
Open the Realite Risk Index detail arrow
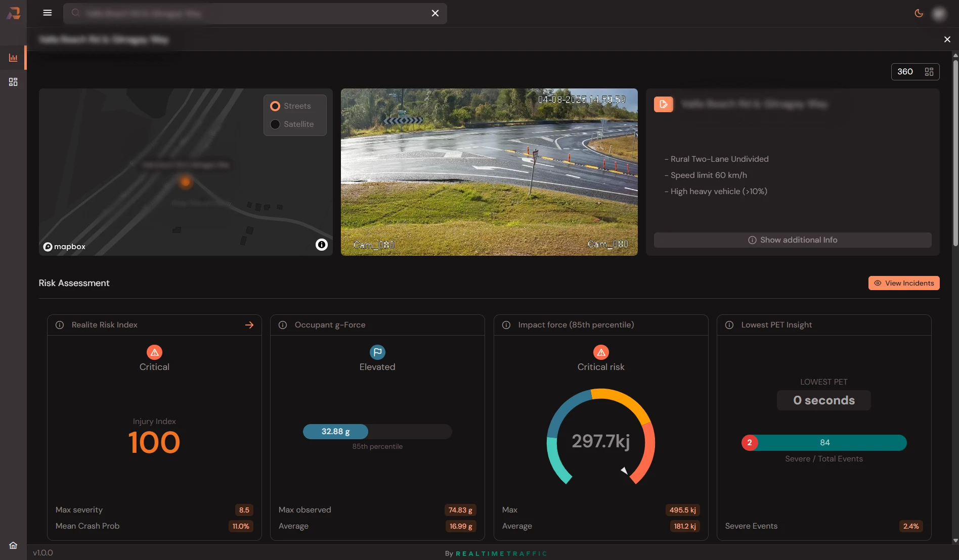(249, 325)
